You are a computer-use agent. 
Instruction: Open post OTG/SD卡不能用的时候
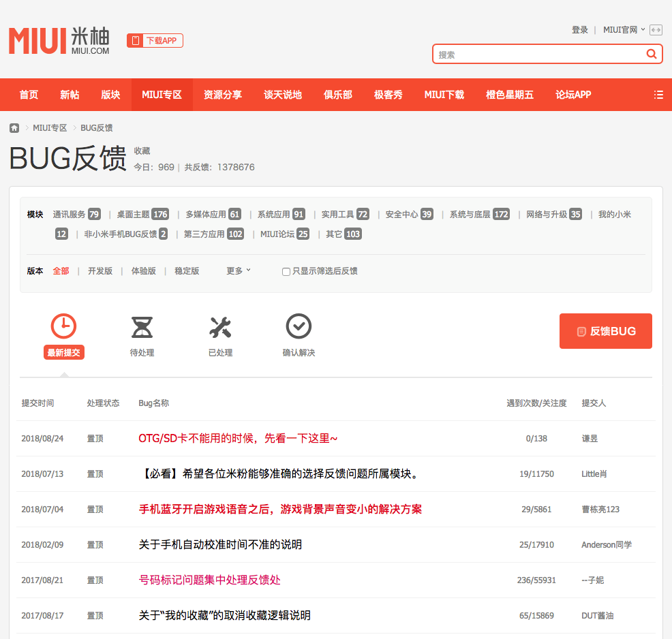point(238,438)
